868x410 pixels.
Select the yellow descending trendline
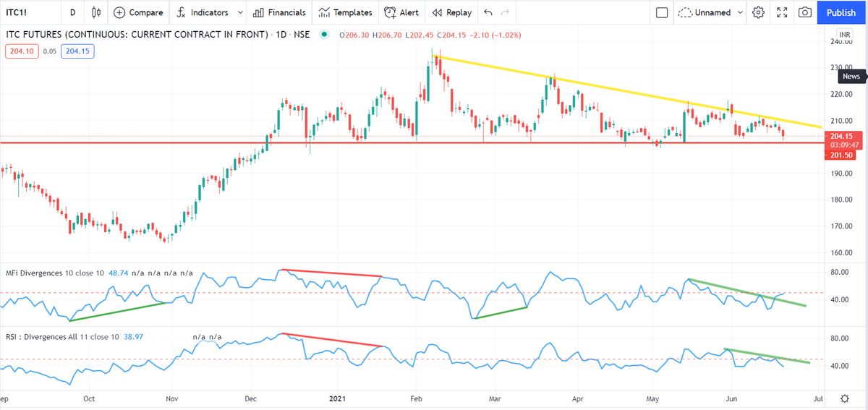pyautogui.click(x=626, y=91)
